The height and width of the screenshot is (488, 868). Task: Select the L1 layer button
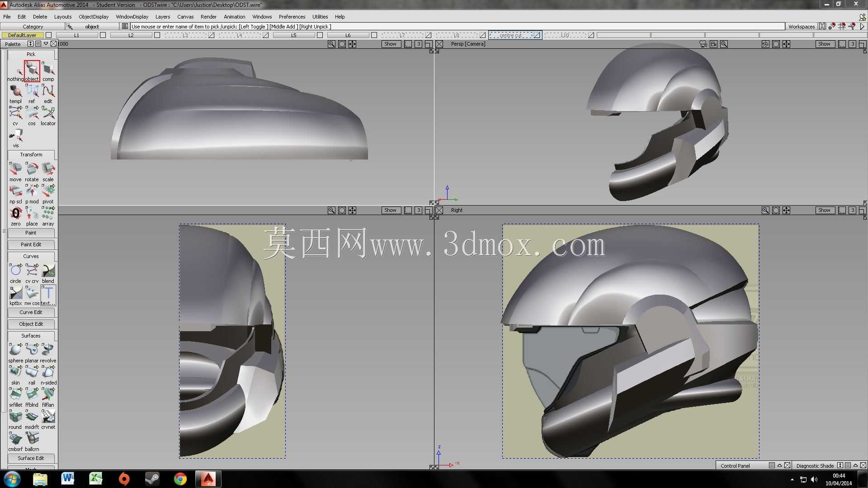pos(76,35)
